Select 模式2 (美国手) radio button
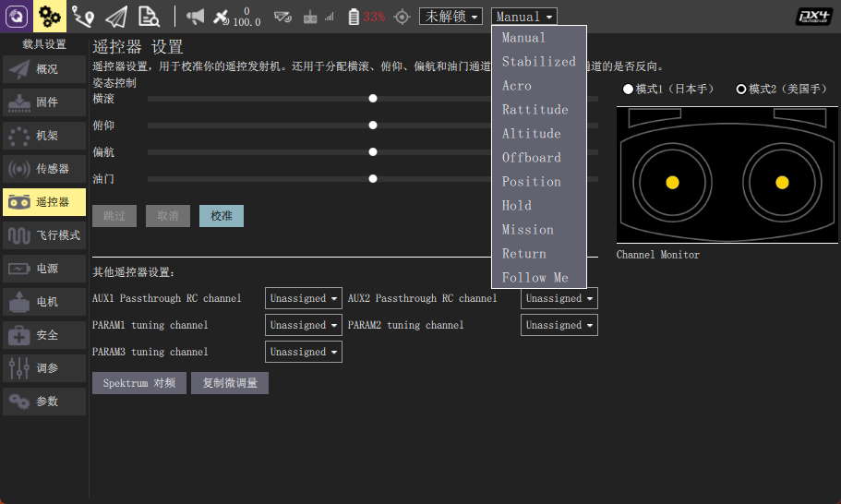Viewport: 841px width, 504px height. coord(741,89)
